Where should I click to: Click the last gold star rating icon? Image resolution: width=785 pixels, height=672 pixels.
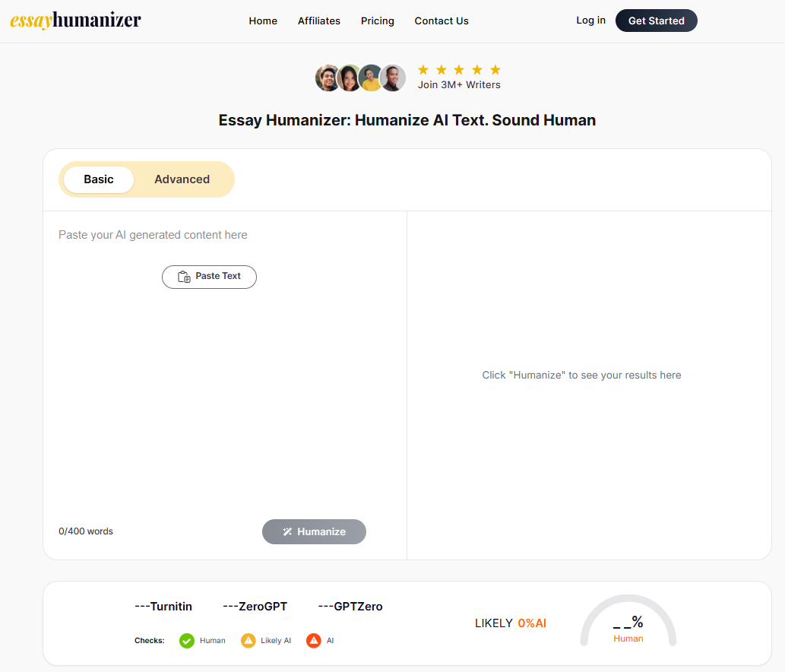pos(495,68)
